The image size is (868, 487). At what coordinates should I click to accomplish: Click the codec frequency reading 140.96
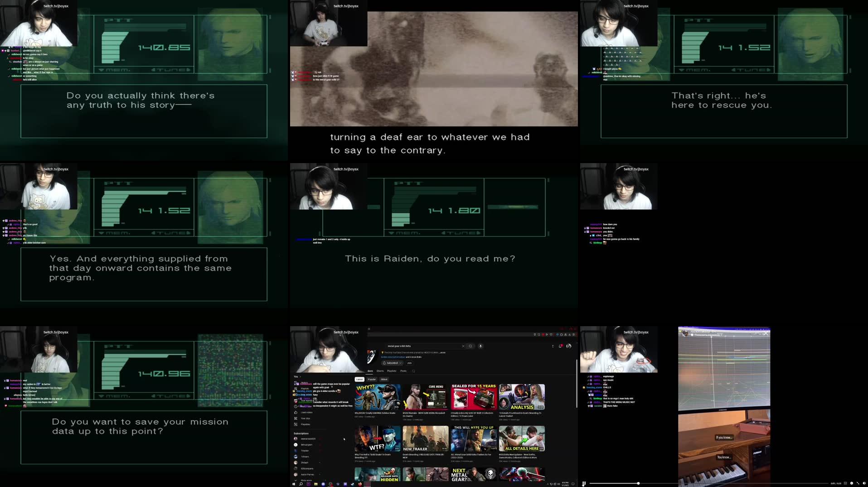click(x=164, y=374)
